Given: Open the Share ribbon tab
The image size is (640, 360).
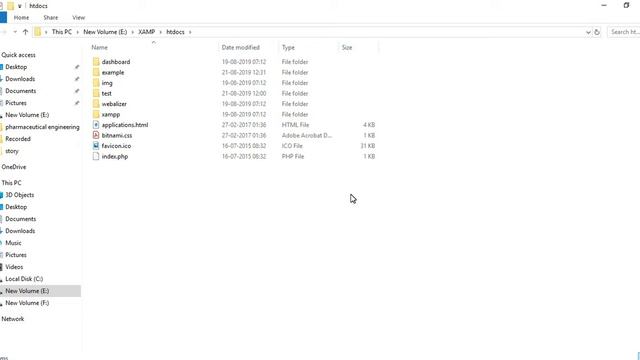Looking at the screenshot, I should click(x=51, y=18).
